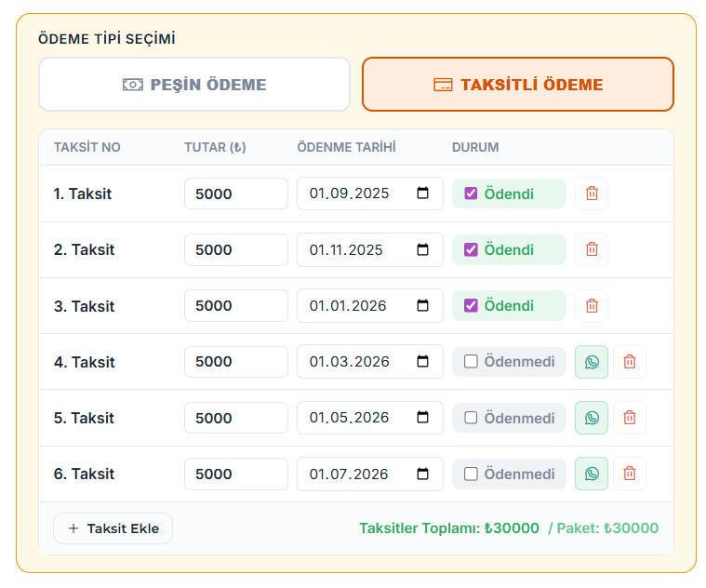This screenshot has height=588, width=706.
Task: Edit the amount field of 4. Taksit
Action: (x=236, y=362)
